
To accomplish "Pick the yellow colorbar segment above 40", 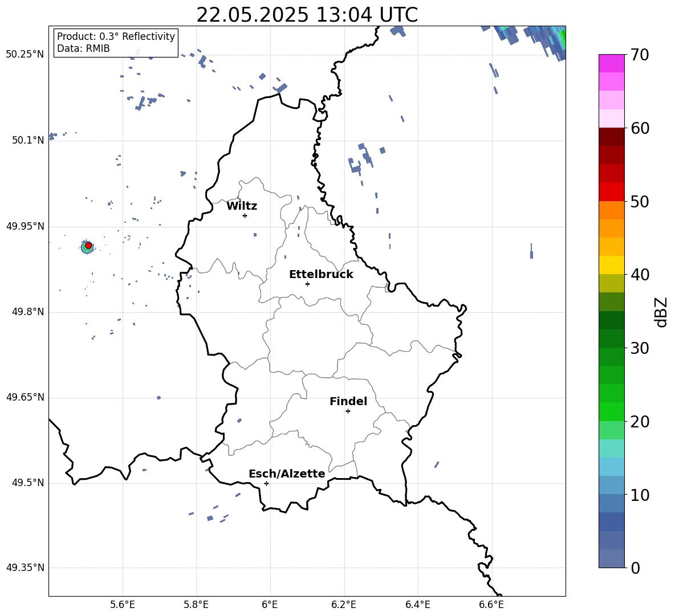I will 611,265.
